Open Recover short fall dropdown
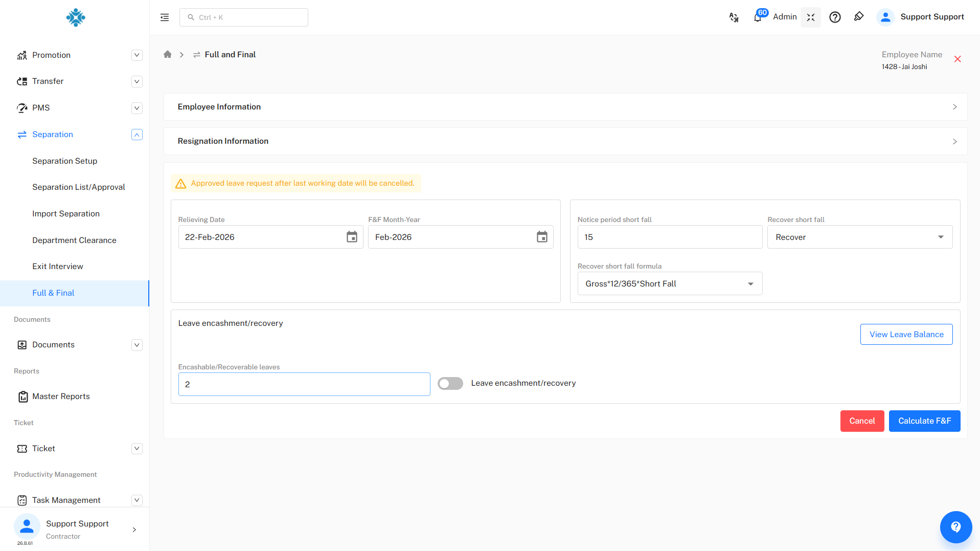Viewport: 980px width, 551px height. 860,237
